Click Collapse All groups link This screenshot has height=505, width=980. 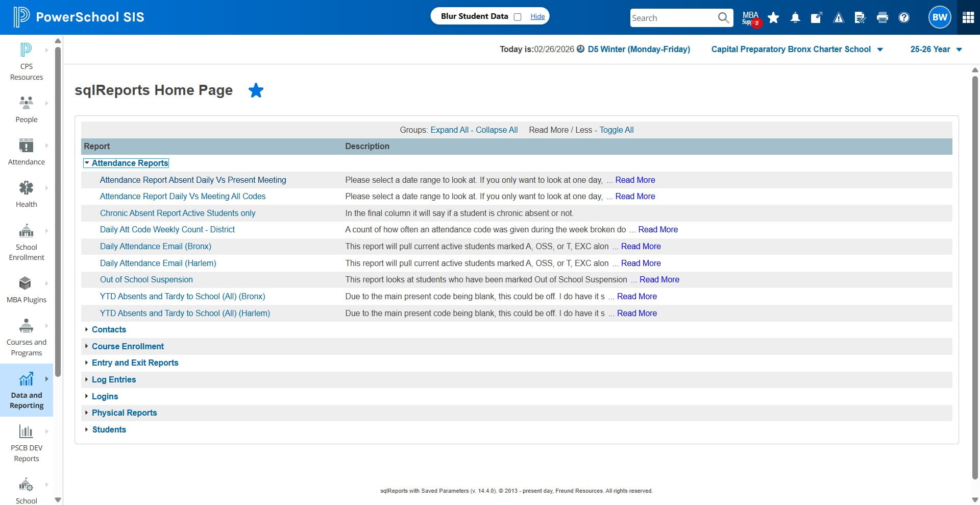pos(497,130)
